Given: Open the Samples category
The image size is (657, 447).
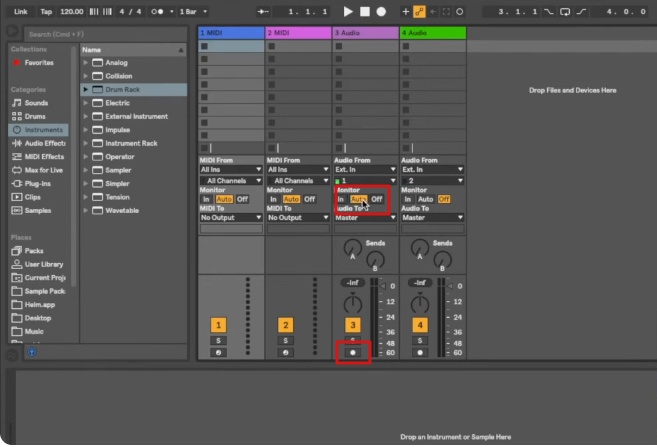Looking at the screenshot, I should tap(31, 210).
